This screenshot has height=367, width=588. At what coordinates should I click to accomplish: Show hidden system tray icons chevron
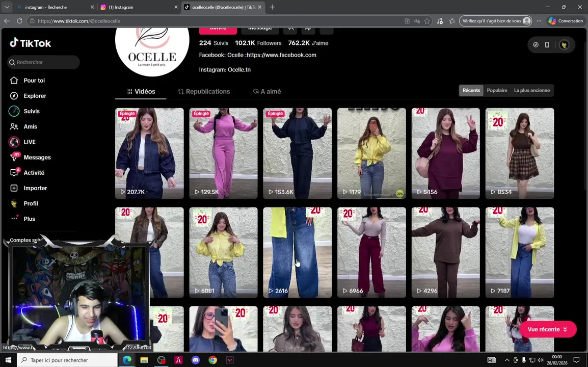[507, 360]
